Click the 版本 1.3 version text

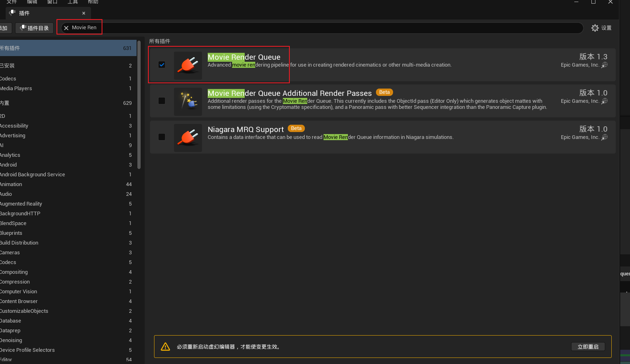point(593,57)
